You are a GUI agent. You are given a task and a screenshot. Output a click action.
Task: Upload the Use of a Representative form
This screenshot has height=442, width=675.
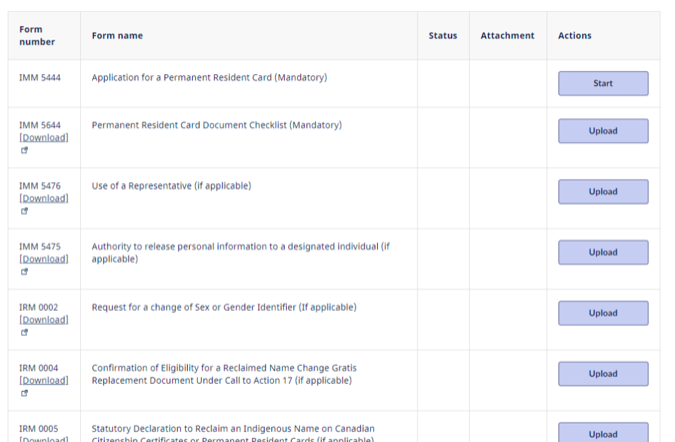[603, 192]
